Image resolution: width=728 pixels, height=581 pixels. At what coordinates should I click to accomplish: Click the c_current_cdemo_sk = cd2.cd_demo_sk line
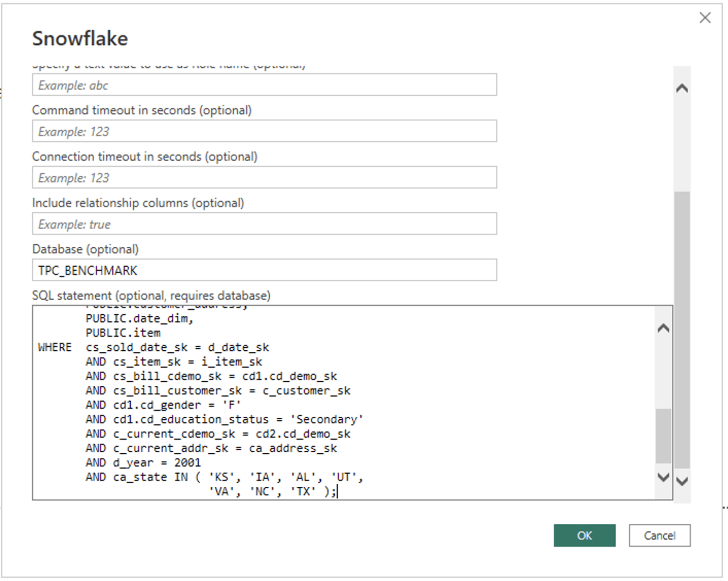click(218, 434)
